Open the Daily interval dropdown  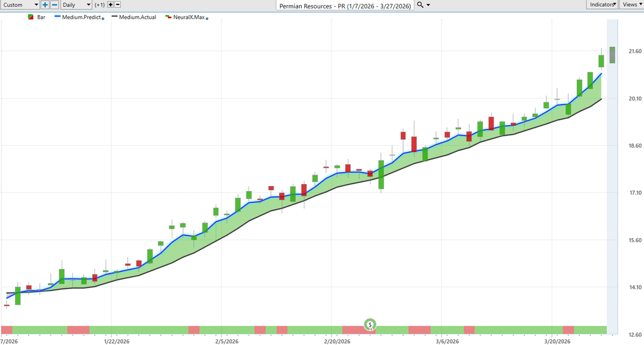click(75, 4)
